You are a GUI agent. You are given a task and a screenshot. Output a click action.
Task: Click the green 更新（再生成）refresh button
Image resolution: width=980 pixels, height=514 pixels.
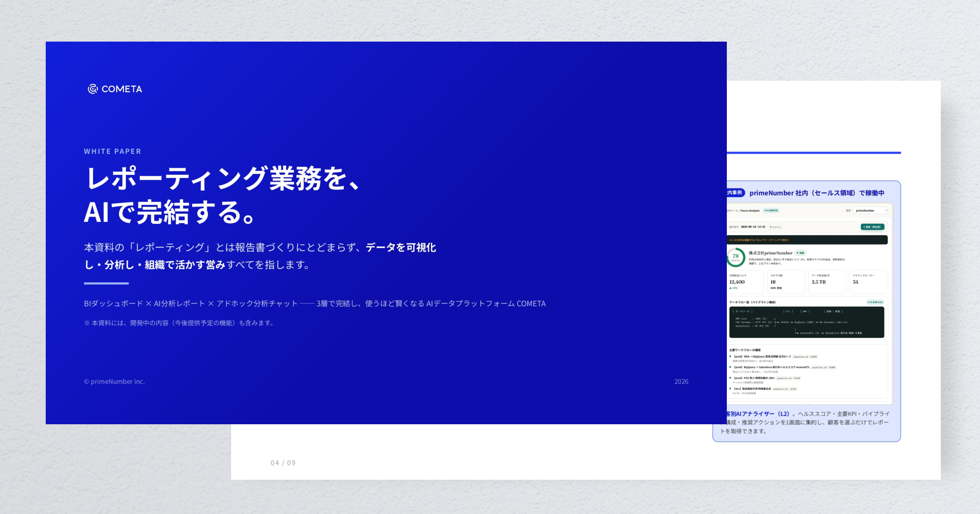(873, 227)
